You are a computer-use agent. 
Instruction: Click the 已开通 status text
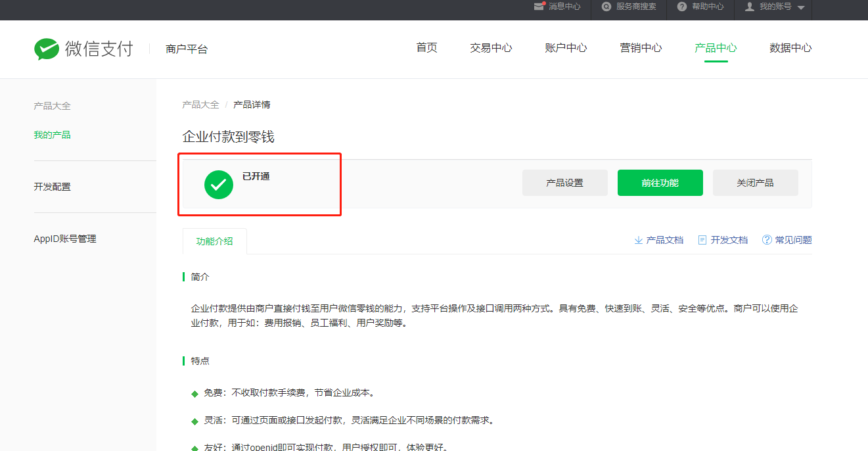pos(256,176)
